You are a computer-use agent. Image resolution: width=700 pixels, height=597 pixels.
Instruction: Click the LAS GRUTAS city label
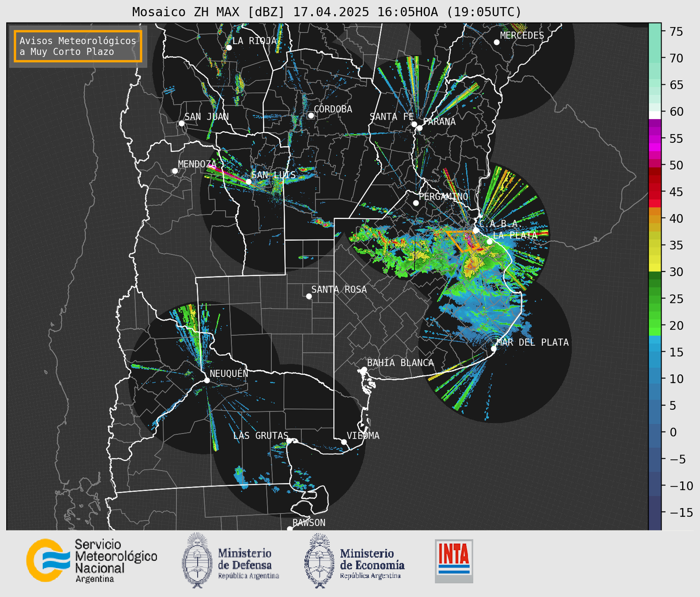tap(261, 436)
